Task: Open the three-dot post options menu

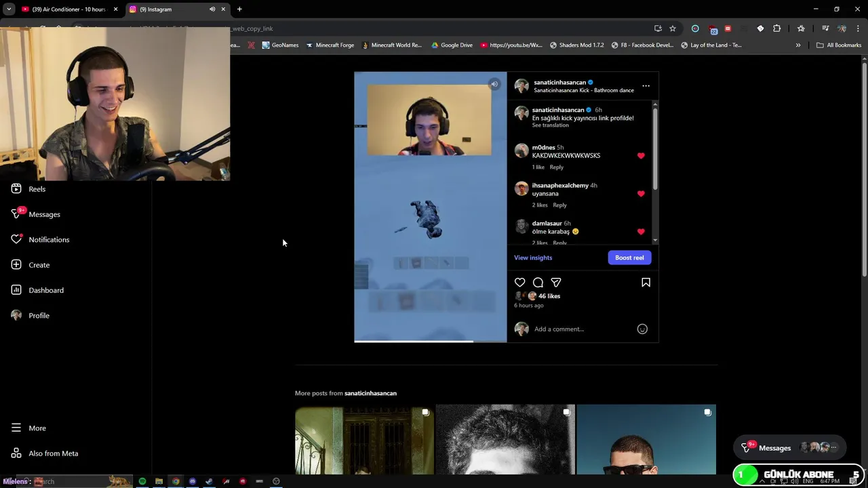Action: coord(646,86)
